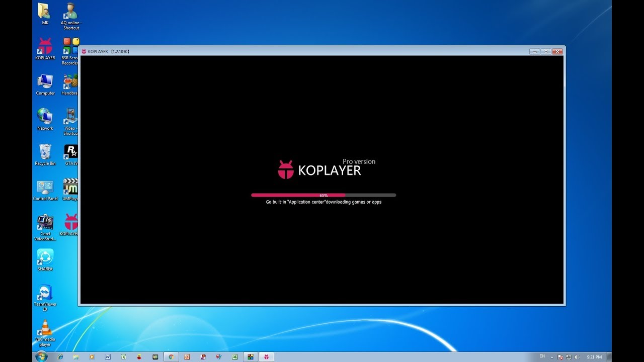Switch to Google Chrome in taskbar
Screen dimensions: 644x362
pyautogui.click(x=171, y=357)
